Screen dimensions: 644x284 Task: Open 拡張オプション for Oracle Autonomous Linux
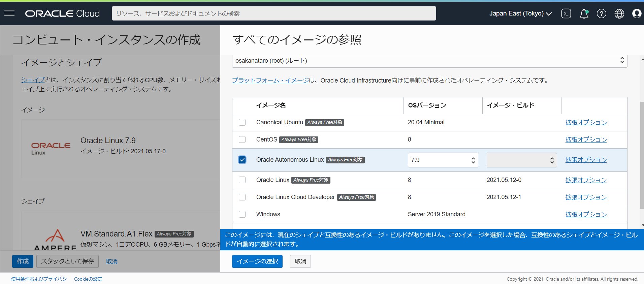pyautogui.click(x=586, y=160)
